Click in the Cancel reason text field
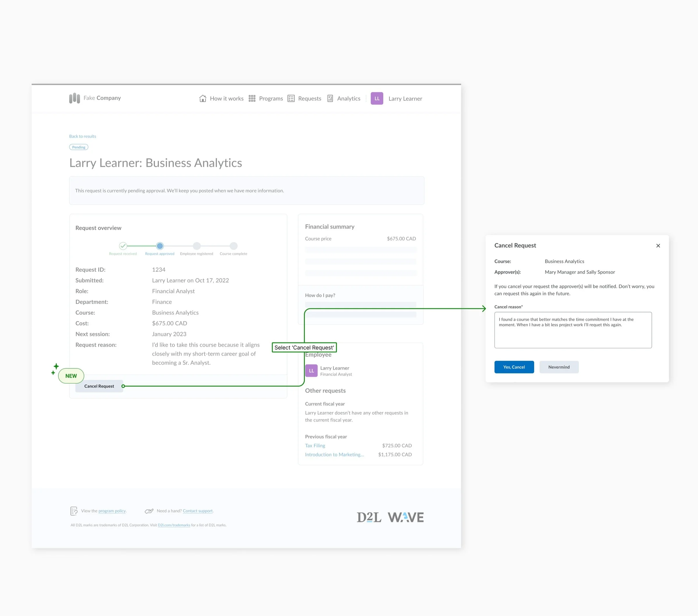This screenshot has height=616, width=698. coord(573,330)
